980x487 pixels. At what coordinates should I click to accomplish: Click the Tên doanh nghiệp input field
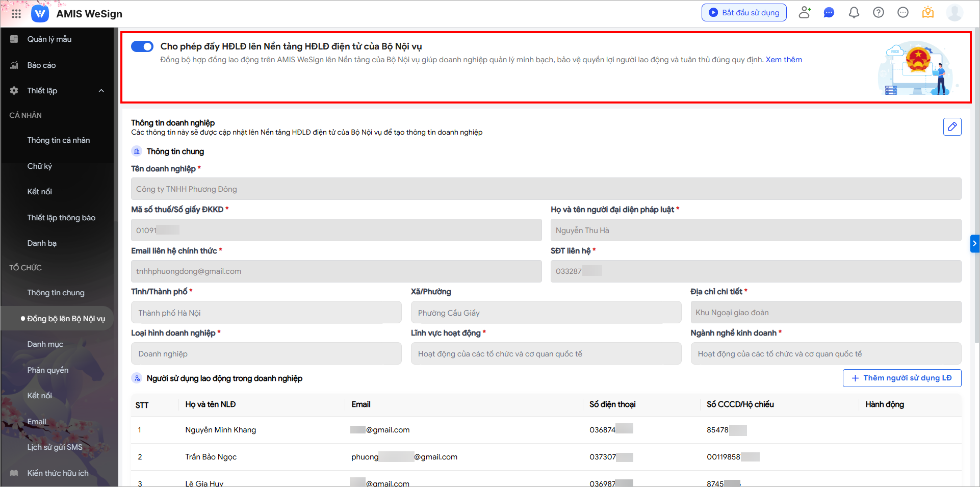click(546, 189)
